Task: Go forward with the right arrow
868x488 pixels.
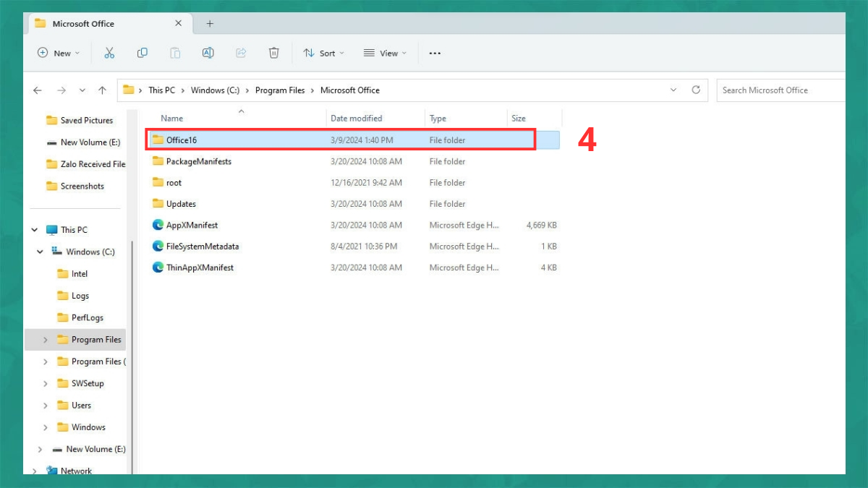Action: pyautogui.click(x=61, y=90)
